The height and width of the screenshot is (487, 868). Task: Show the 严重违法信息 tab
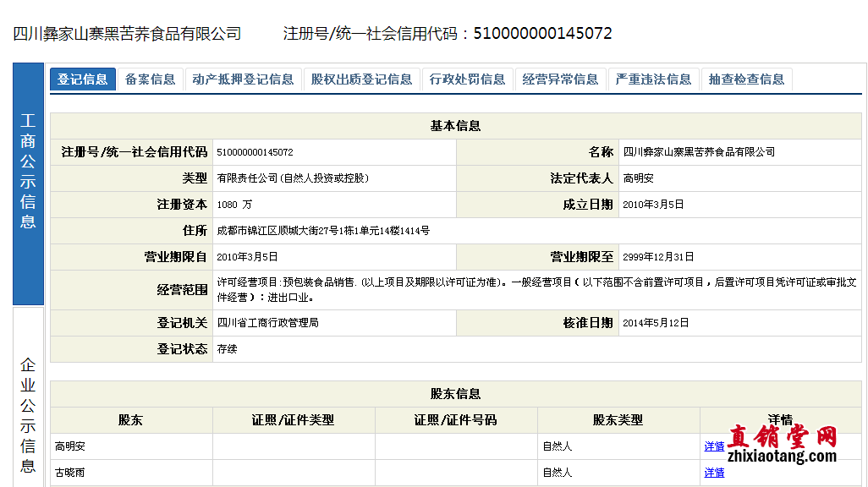[x=653, y=79]
